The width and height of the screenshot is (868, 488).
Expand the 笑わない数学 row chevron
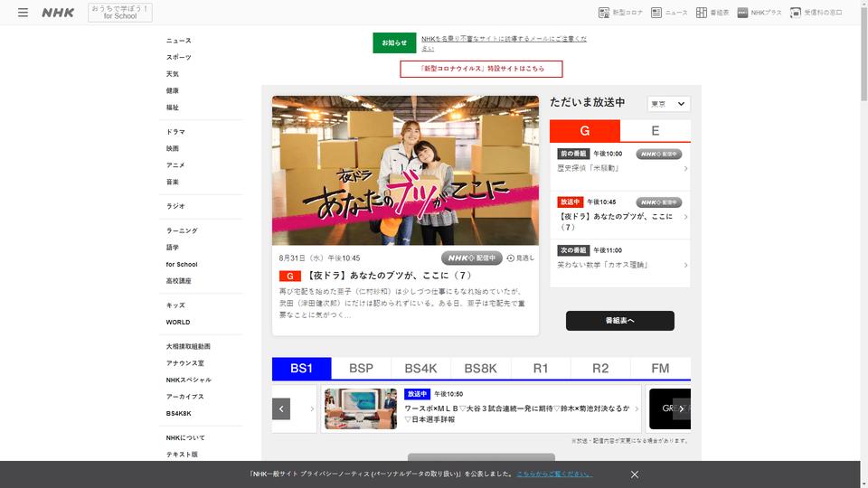(x=685, y=265)
